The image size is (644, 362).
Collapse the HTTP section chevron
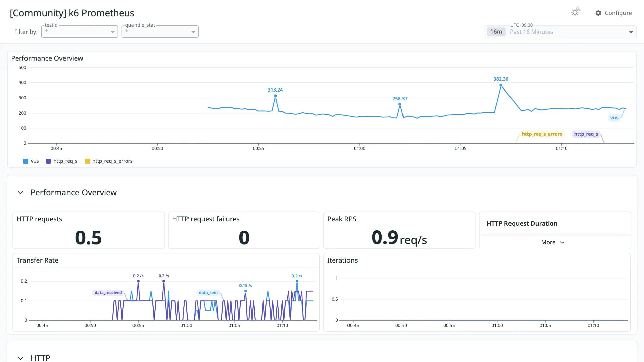[20, 358]
